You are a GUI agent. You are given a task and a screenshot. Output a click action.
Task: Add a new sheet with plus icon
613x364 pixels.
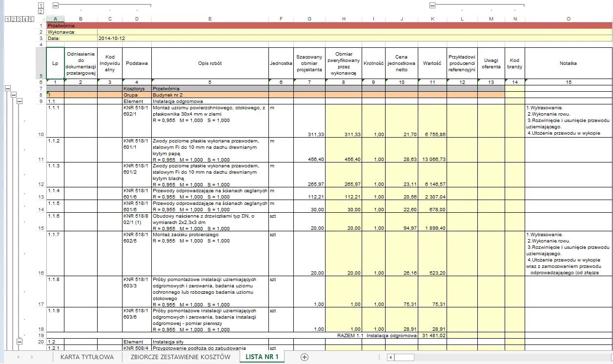point(305,357)
